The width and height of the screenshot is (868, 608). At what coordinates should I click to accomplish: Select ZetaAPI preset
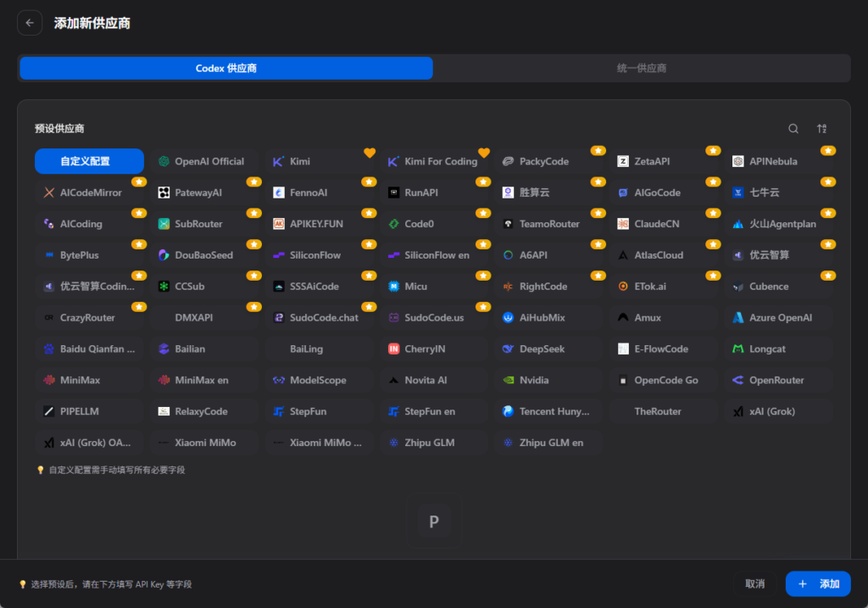pyautogui.click(x=664, y=161)
